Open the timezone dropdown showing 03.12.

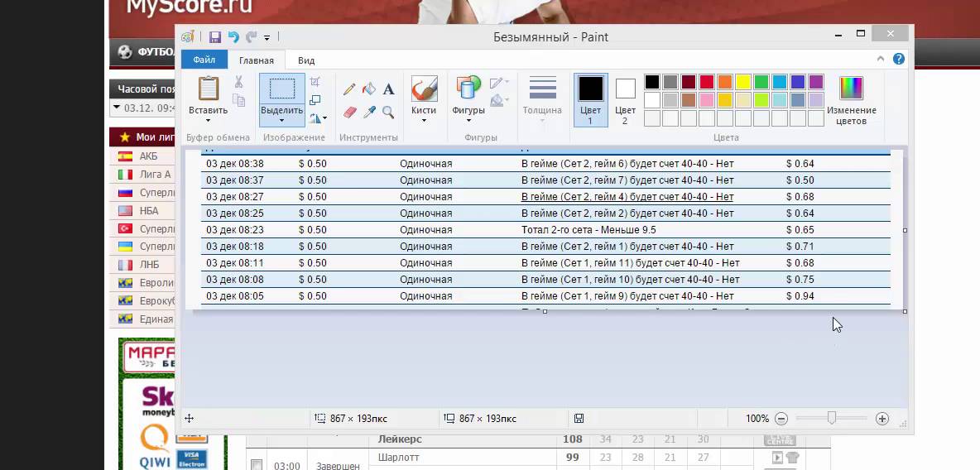click(x=142, y=108)
